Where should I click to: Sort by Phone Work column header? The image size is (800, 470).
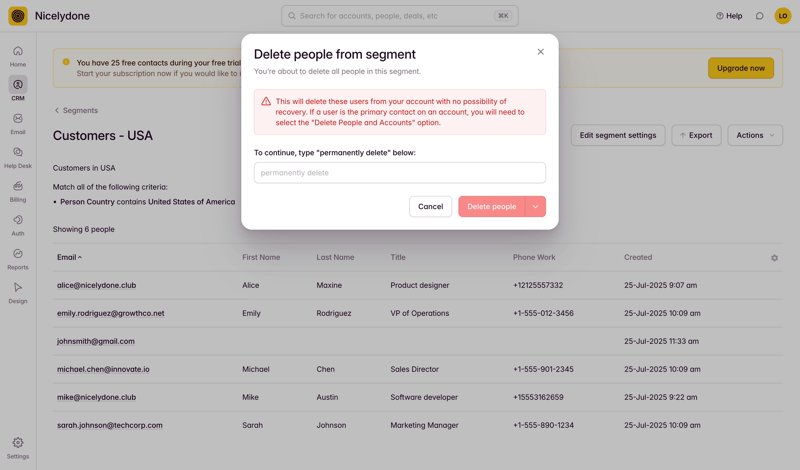(x=534, y=257)
